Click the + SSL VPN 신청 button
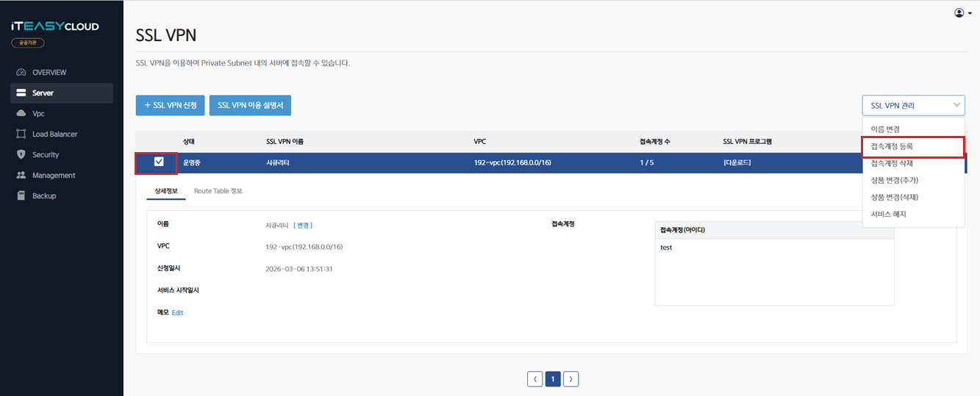Screen dimensions: 980x396 coord(170,106)
